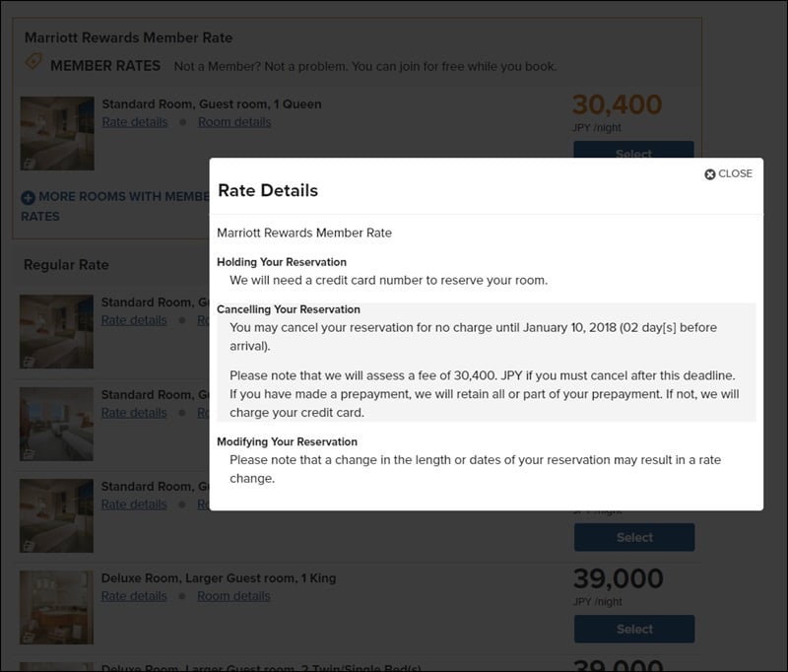Screen dimensions: 788x672
Task: Close the Rate Details dialog
Action: [728, 173]
